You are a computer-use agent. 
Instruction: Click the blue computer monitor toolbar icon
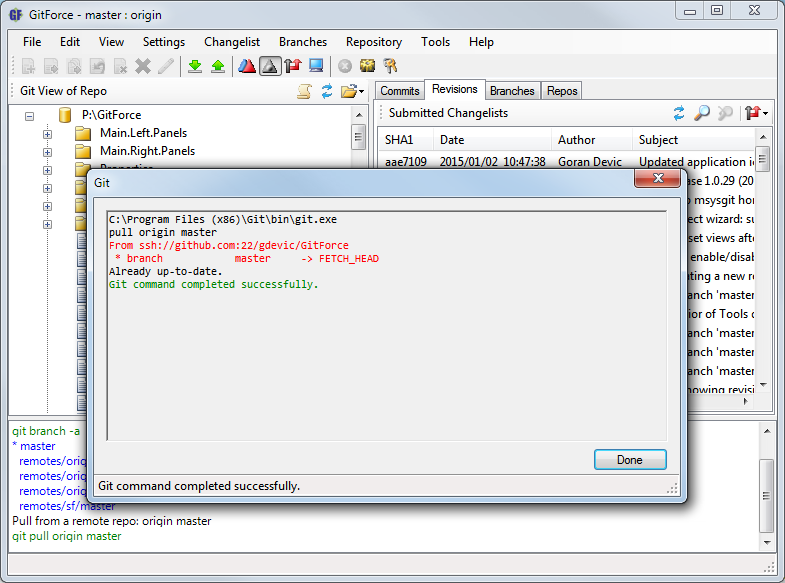[316, 66]
